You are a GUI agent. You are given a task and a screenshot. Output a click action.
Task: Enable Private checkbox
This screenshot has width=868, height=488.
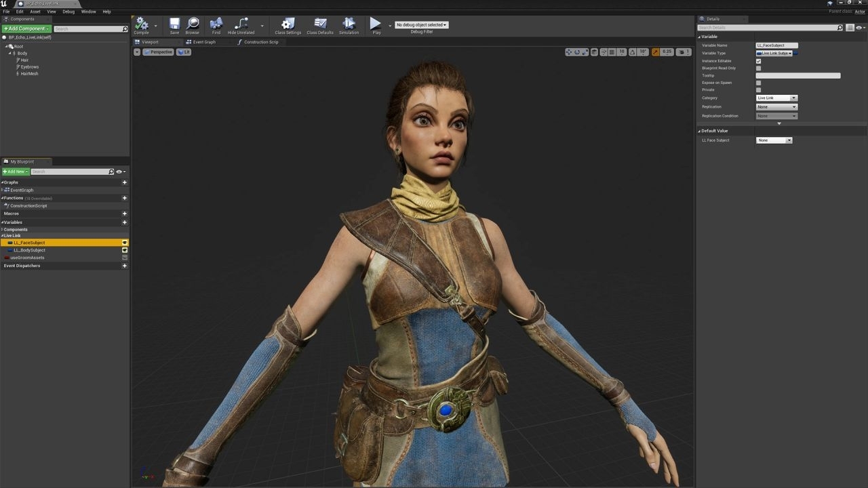pos(758,90)
